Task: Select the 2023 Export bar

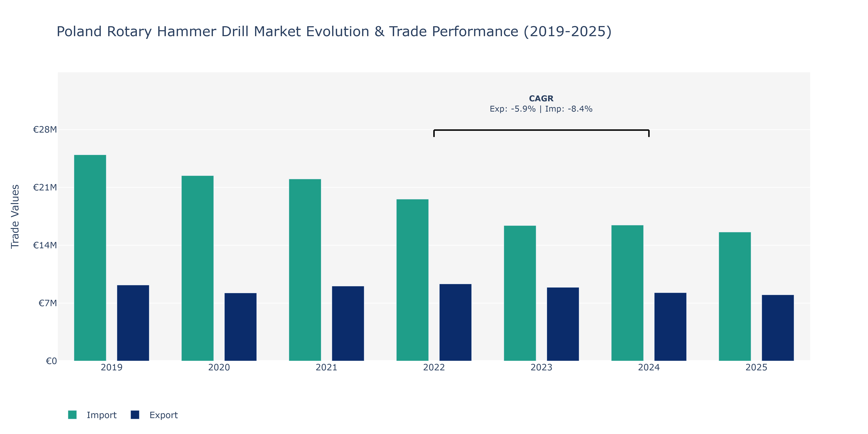Action: (563, 324)
